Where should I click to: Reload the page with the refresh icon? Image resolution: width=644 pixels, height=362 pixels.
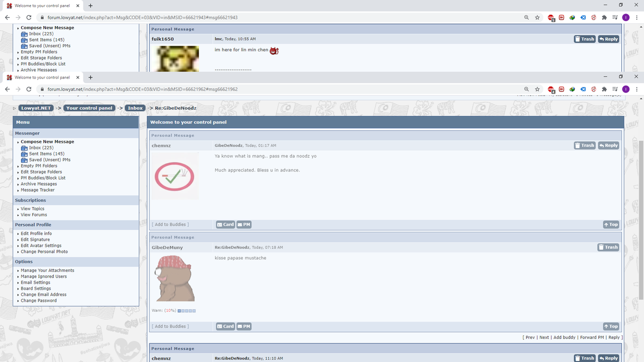29,89
